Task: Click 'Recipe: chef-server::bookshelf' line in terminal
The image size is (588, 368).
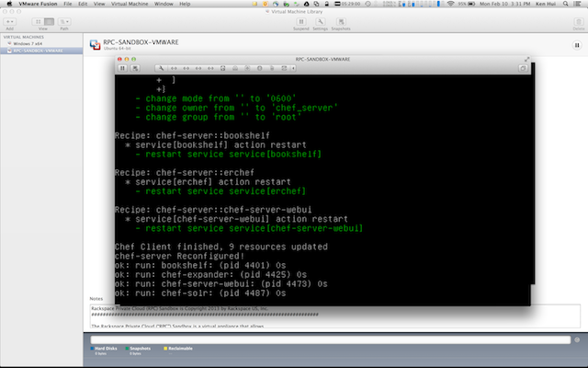Action: click(192, 135)
